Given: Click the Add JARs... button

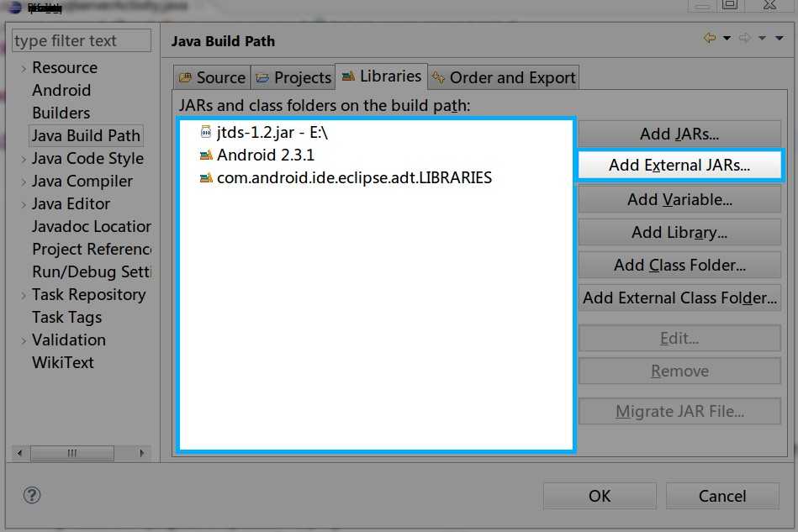Looking at the screenshot, I should point(679,134).
